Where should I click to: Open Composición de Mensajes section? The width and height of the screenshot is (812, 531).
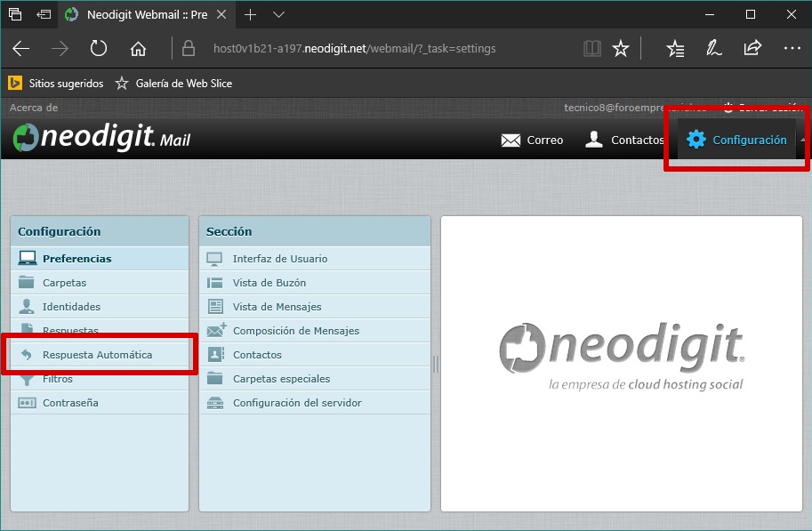[x=315, y=331]
